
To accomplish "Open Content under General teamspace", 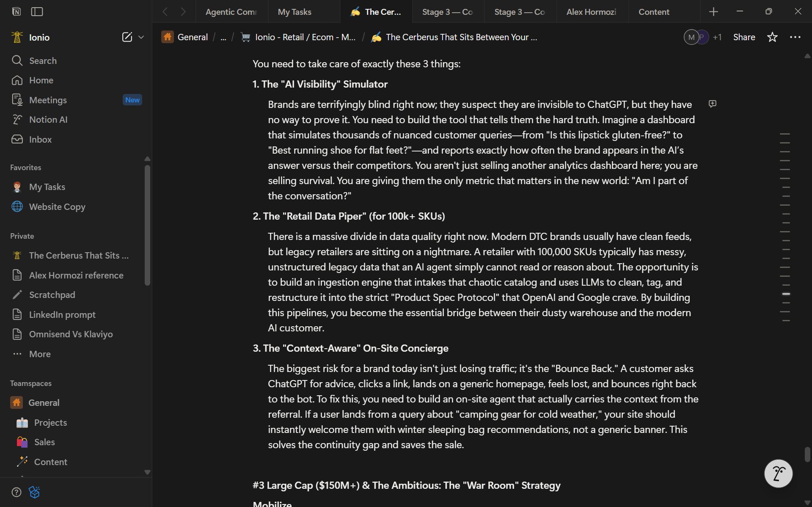I will pos(75,462).
